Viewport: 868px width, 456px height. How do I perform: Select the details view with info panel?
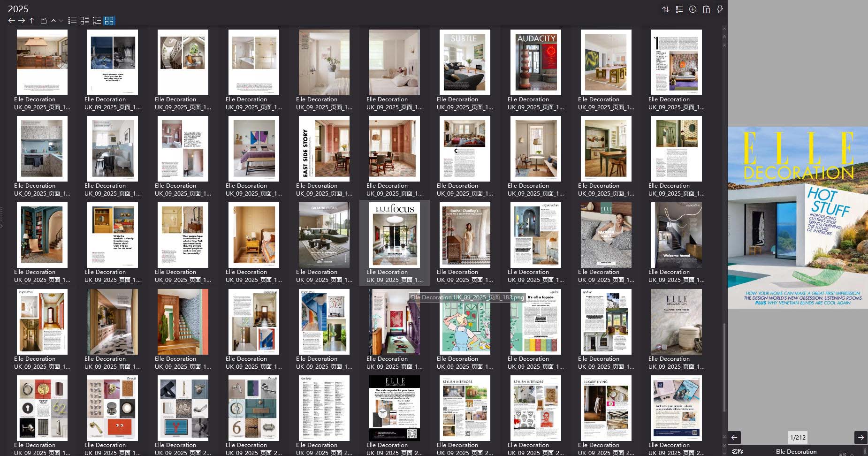click(x=97, y=20)
